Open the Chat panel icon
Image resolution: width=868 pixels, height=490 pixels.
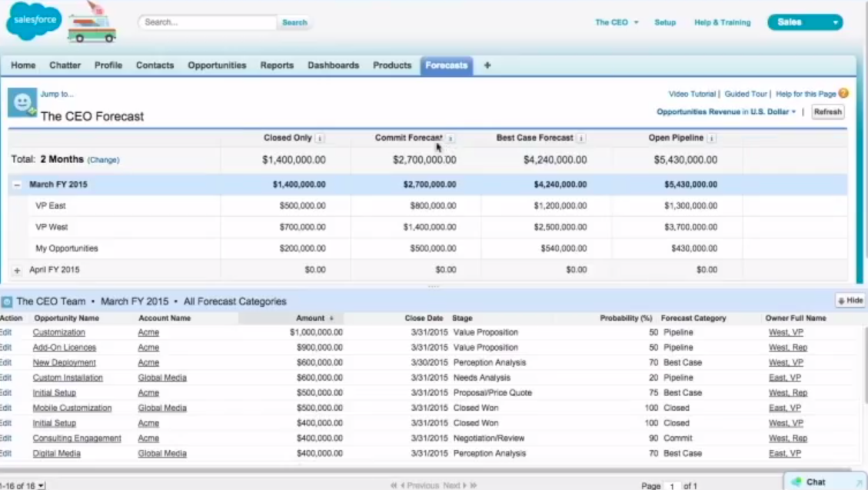796,482
